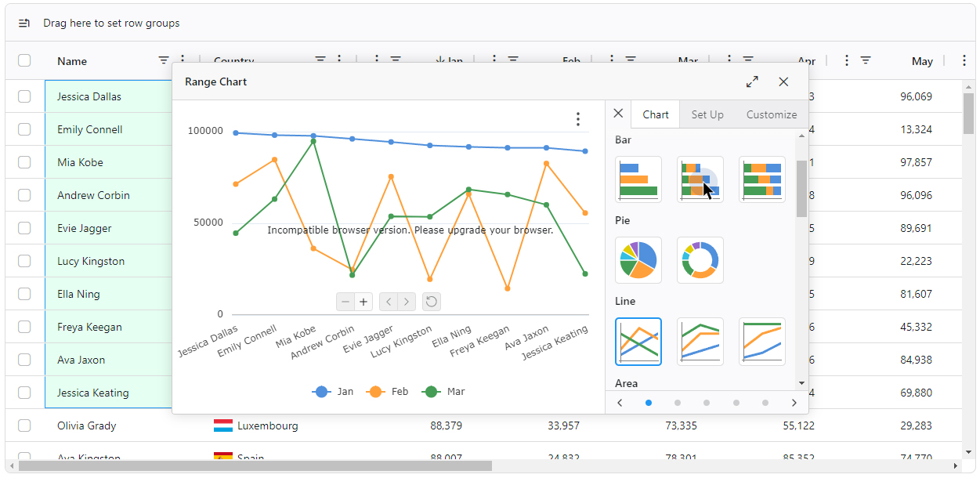The width and height of the screenshot is (980, 478).
Task: Open the filter icon in Name column
Action: [164, 60]
